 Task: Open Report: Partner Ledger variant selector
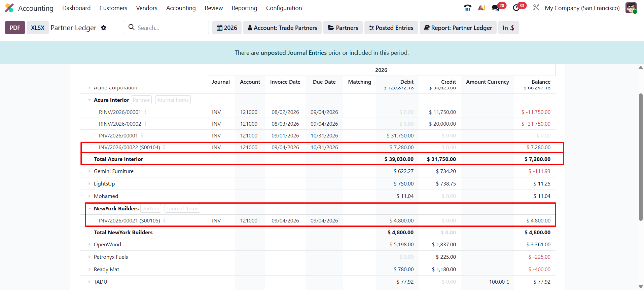click(x=458, y=28)
